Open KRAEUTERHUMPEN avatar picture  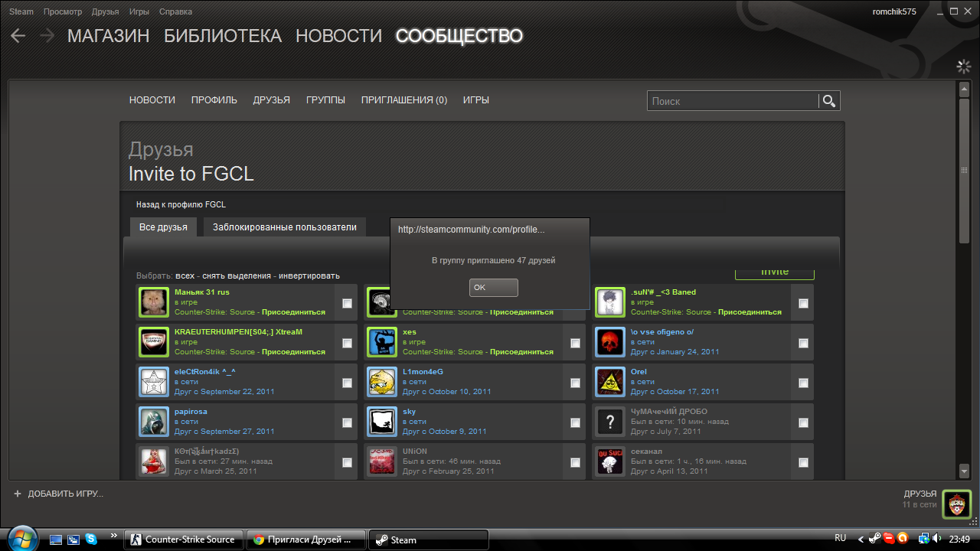(154, 342)
